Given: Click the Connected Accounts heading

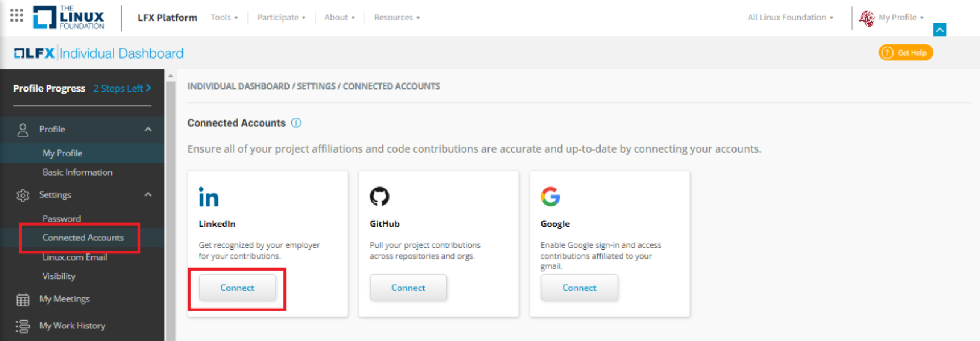Looking at the screenshot, I should coord(237,123).
